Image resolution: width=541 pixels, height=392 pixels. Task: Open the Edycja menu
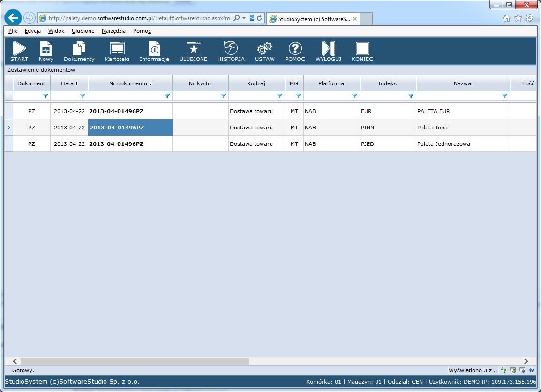pos(33,30)
